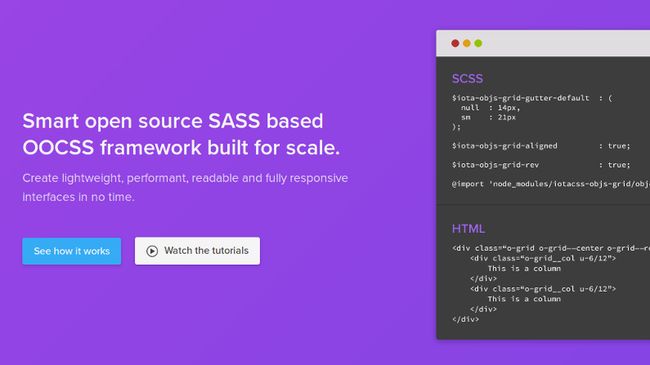Click the '$iota-objs-grid-rev' code line
Viewport: 650px width, 365px height.
tap(541, 165)
